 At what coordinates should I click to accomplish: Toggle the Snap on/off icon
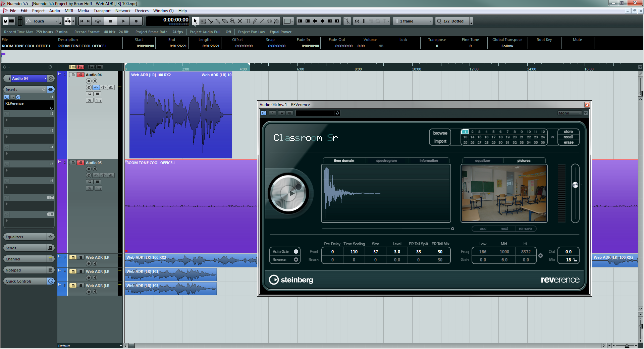(x=357, y=21)
